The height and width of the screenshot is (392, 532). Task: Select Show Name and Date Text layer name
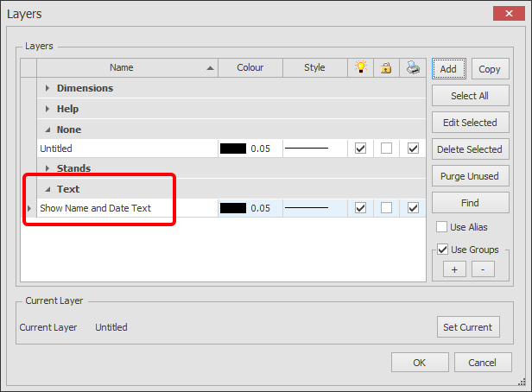[95, 208]
